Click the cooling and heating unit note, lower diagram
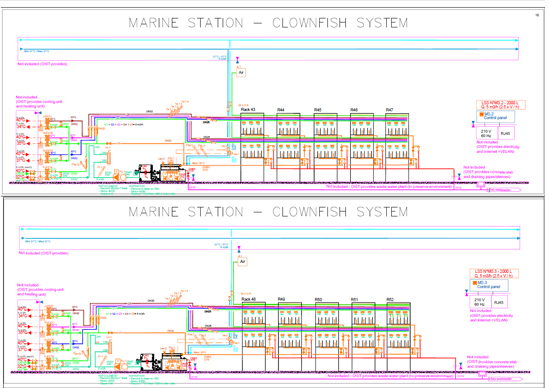The width and height of the screenshot is (549, 388). click(40, 290)
